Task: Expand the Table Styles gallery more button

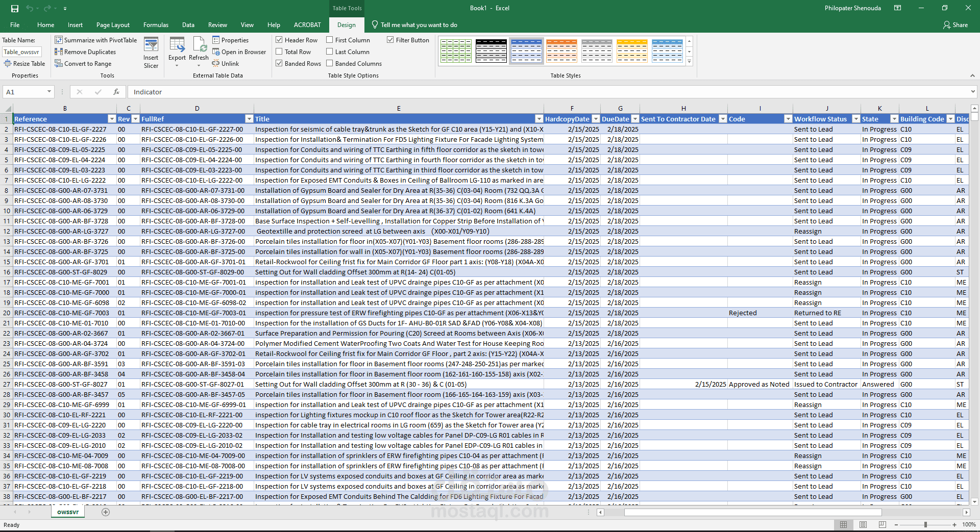Action: [x=689, y=62]
